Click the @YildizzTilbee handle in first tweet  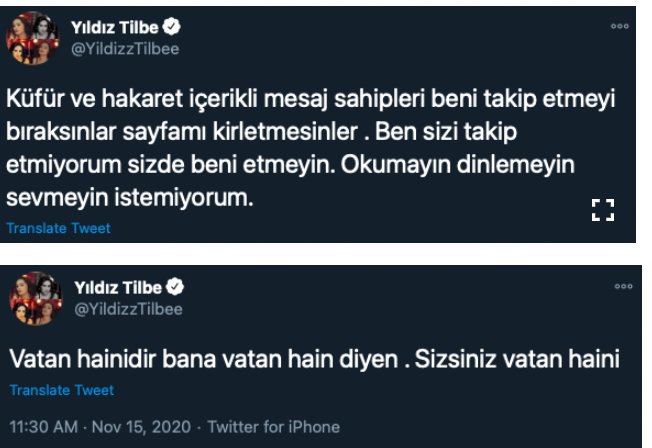pyautogui.click(x=125, y=48)
